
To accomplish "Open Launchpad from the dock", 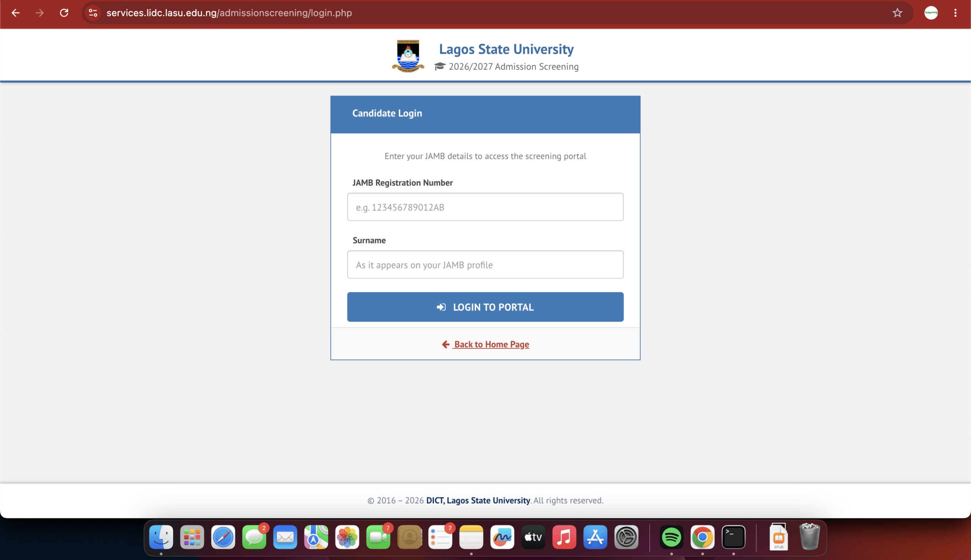I will coord(192,537).
